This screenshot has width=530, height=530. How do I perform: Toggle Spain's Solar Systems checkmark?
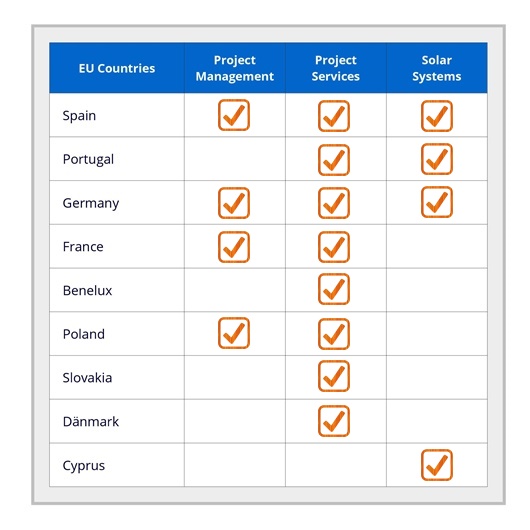click(x=437, y=116)
